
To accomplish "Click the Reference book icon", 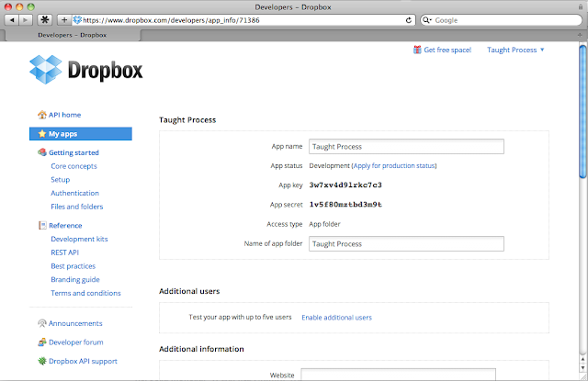I will [42, 225].
